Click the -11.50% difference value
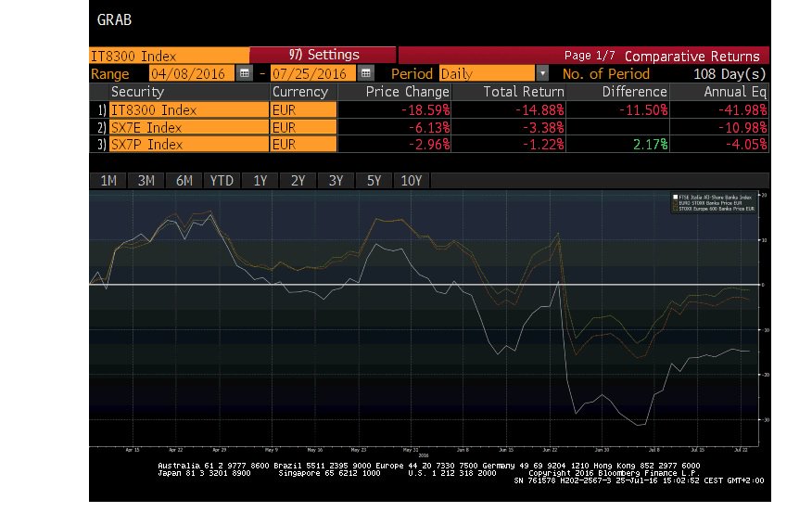The width and height of the screenshot is (812, 512). (x=643, y=110)
